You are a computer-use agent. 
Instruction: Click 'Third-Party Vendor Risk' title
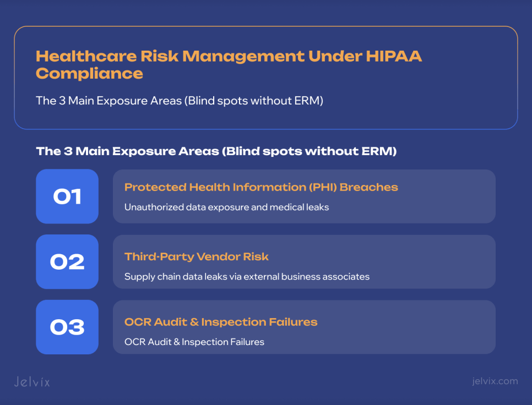197,256
